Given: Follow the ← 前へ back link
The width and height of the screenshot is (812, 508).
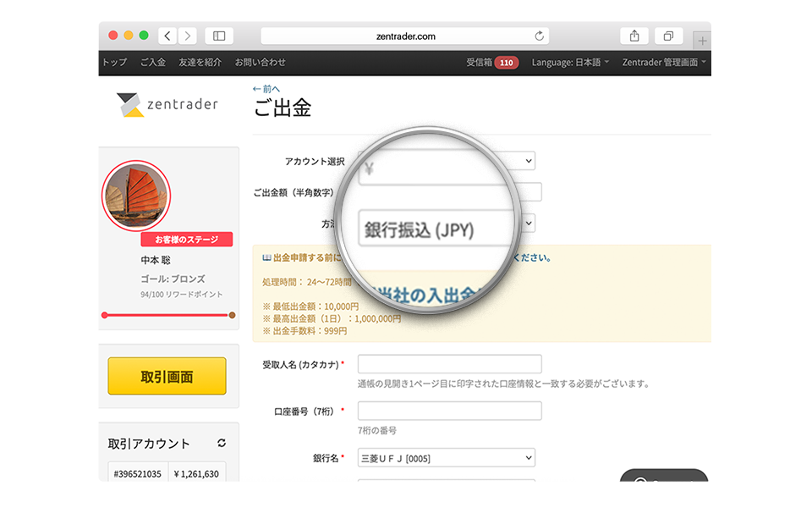Looking at the screenshot, I should [x=266, y=88].
